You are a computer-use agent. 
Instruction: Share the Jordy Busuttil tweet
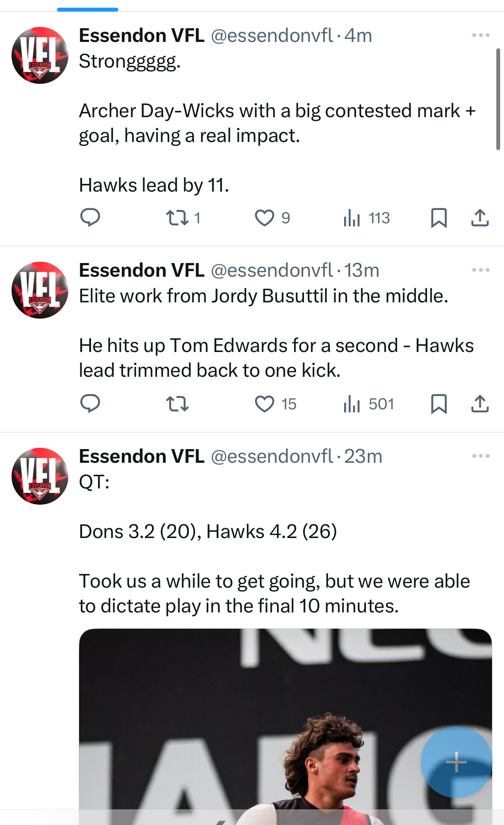[x=480, y=404]
